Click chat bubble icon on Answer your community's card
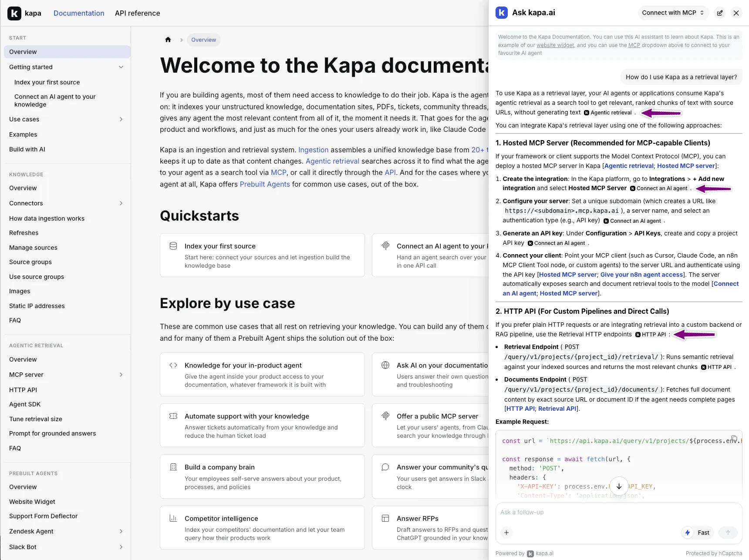The image size is (749, 560). pos(385,467)
